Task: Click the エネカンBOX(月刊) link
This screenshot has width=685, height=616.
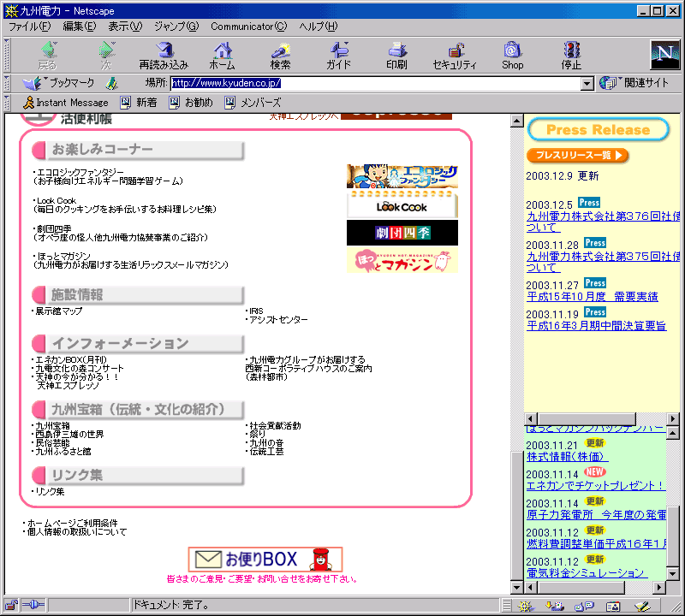Action: coord(71,359)
